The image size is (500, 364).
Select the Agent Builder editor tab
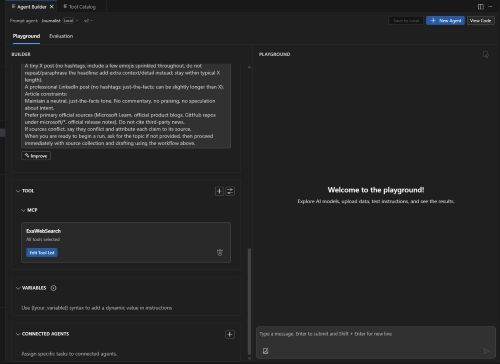pos(32,7)
